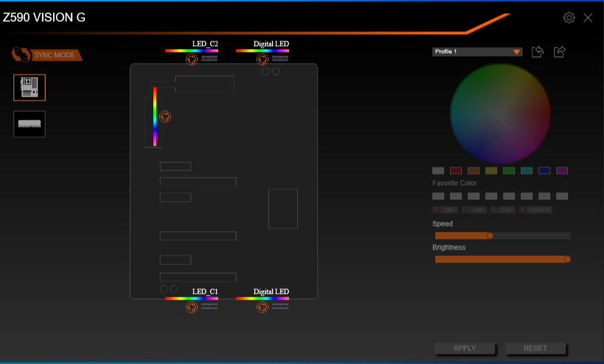Screen dimensions: 604x364
Task: Click the R value input field
Action: coord(448,210)
